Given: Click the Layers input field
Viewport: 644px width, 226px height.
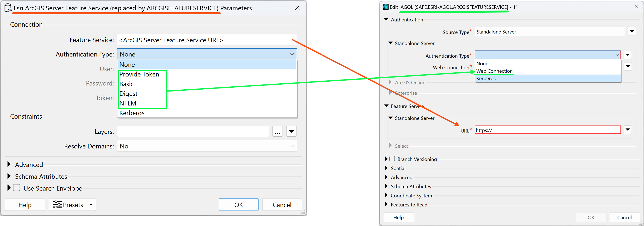Looking at the screenshot, I should click(193, 131).
